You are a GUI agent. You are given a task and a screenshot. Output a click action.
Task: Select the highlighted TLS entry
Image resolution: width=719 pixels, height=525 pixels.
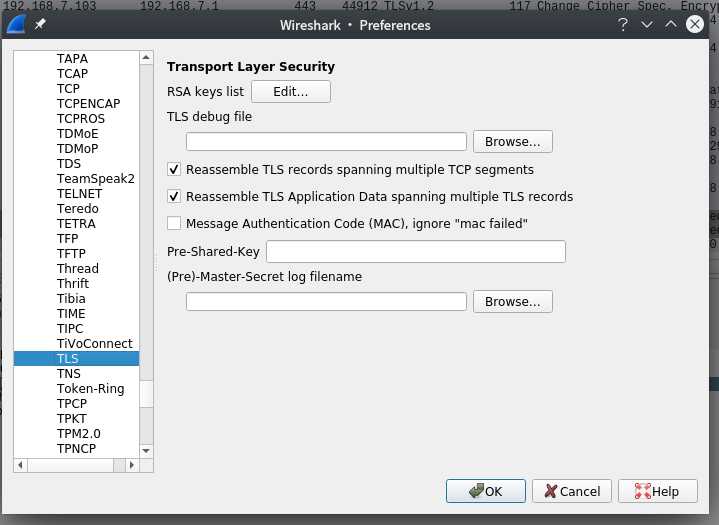76,359
